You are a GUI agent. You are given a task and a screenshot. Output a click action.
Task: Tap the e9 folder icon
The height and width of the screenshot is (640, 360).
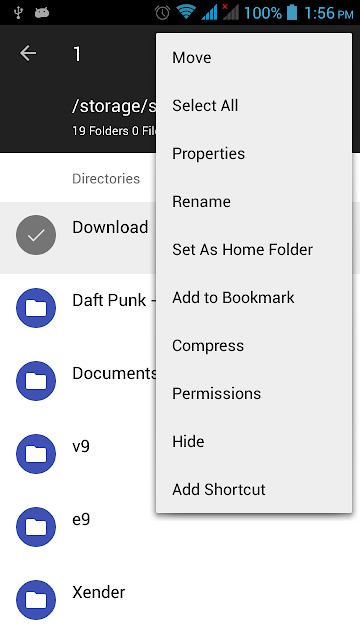(x=36, y=527)
